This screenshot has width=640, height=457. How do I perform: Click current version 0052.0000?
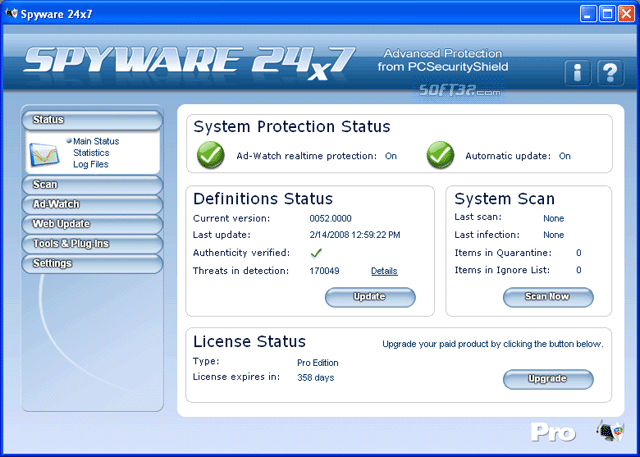pyautogui.click(x=330, y=218)
